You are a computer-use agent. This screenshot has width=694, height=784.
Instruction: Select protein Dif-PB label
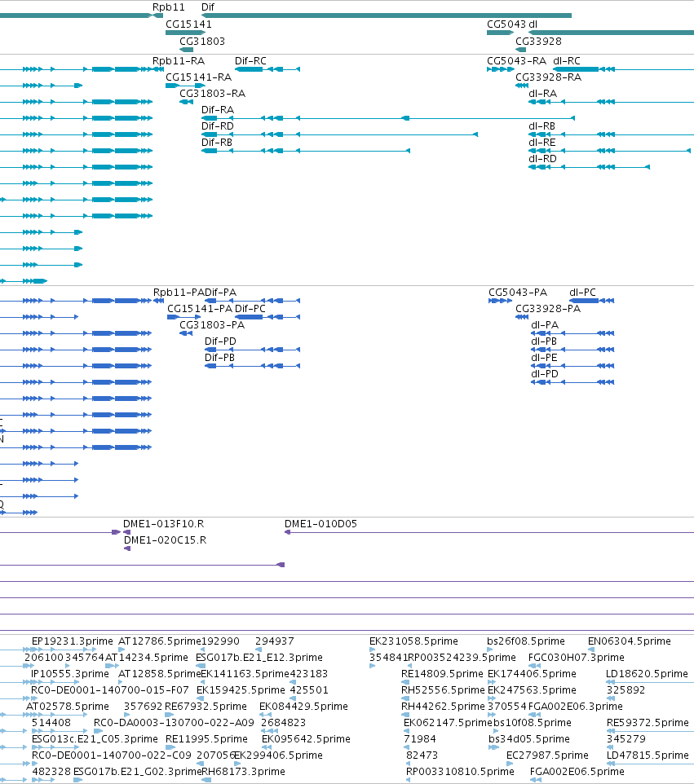click(x=219, y=358)
